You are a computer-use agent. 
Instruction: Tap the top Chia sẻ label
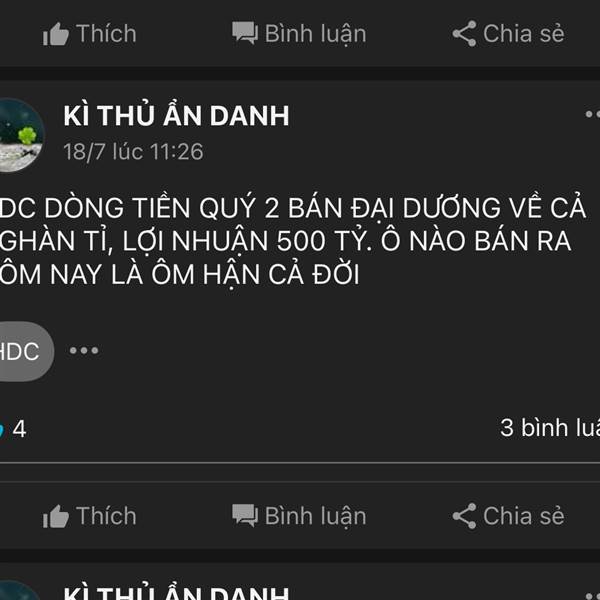click(x=524, y=34)
